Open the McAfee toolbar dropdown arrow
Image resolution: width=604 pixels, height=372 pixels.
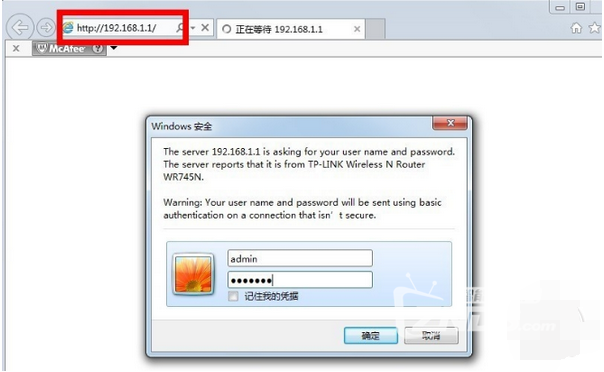tap(114, 48)
